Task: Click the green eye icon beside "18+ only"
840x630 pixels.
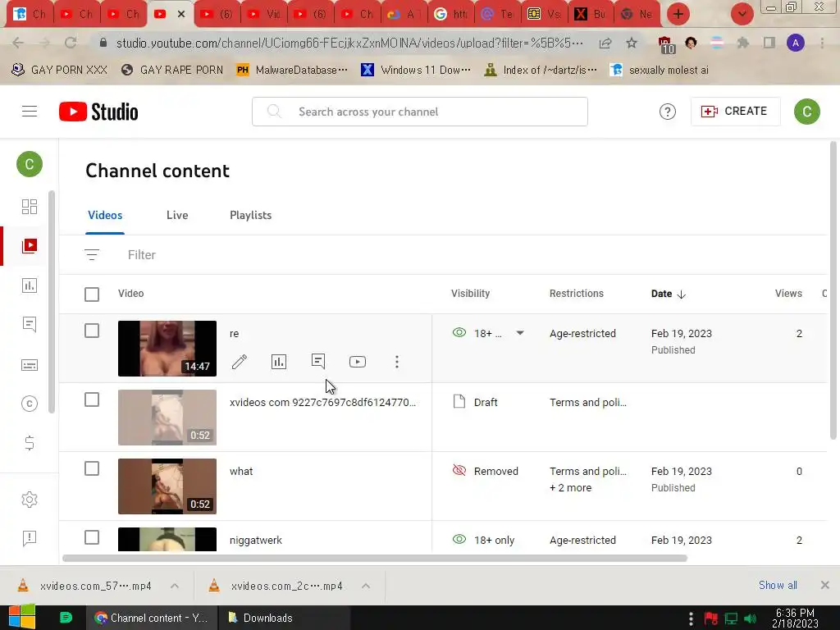Action: pos(459,540)
